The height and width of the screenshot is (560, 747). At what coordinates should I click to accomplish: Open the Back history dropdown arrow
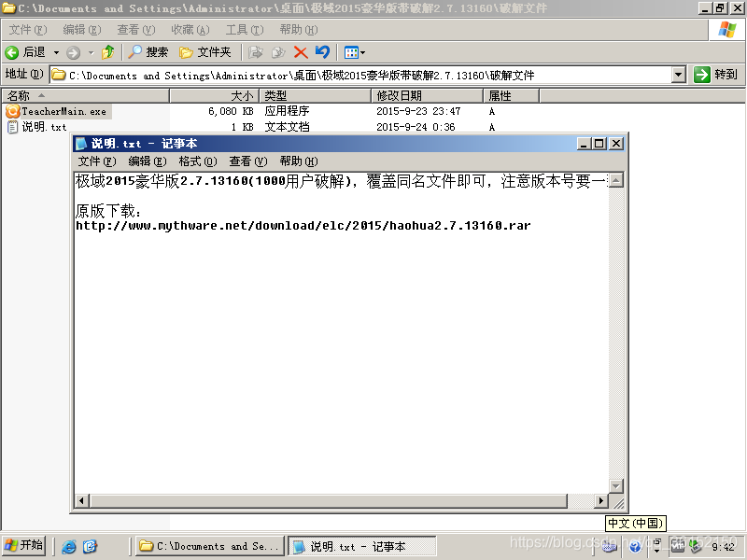(56, 52)
